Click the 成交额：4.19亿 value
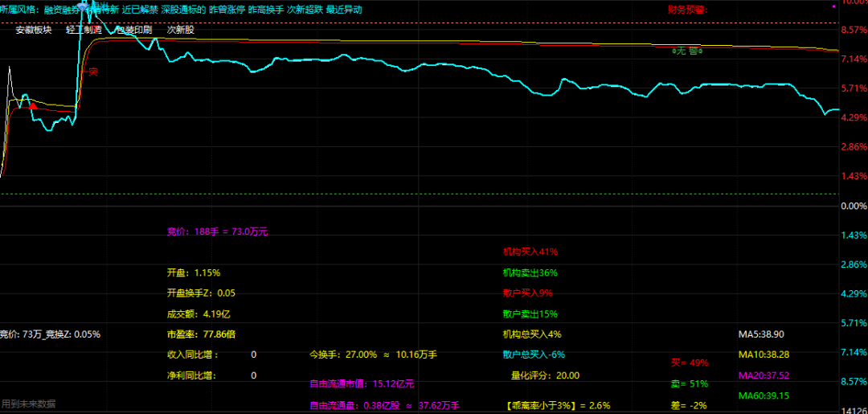This screenshot has width=868, height=414. tap(199, 314)
